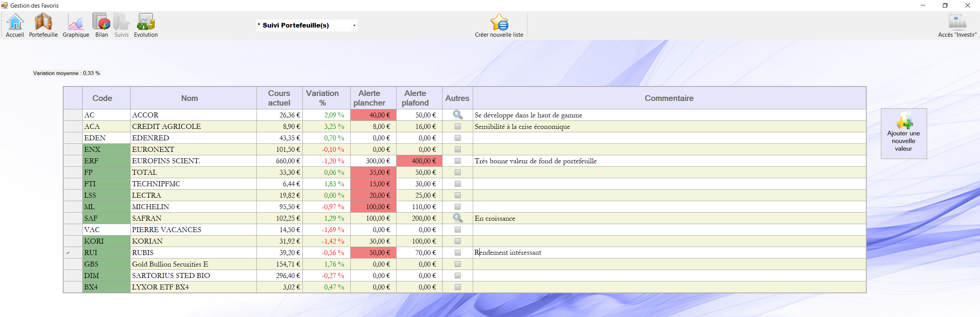Click the -1,69 % variation cell
The height and width of the screenshot is (317, 980).
click(327, 230)
